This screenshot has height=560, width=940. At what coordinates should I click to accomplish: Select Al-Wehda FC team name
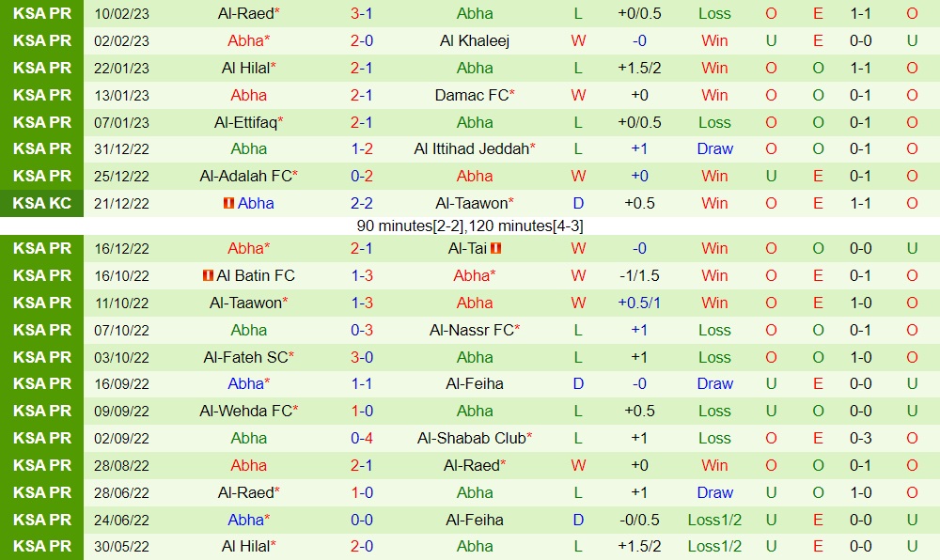(x=245, y=411)
